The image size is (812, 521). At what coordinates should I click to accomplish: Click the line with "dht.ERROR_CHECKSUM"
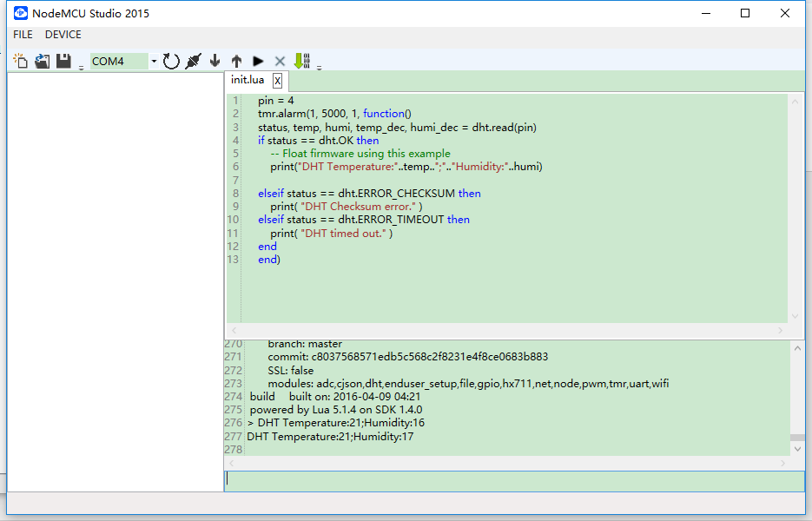pos(370,194)
